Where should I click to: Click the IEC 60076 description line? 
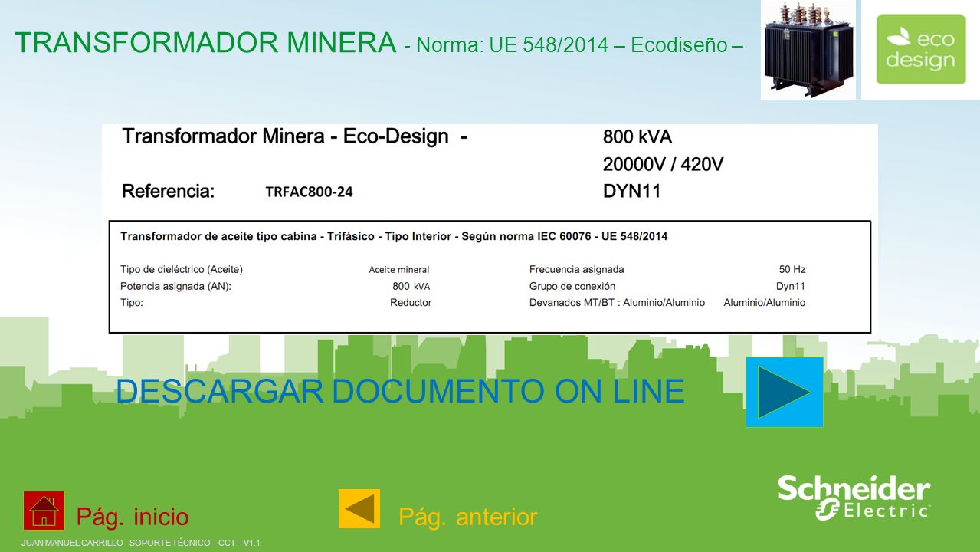pos(394,236)
